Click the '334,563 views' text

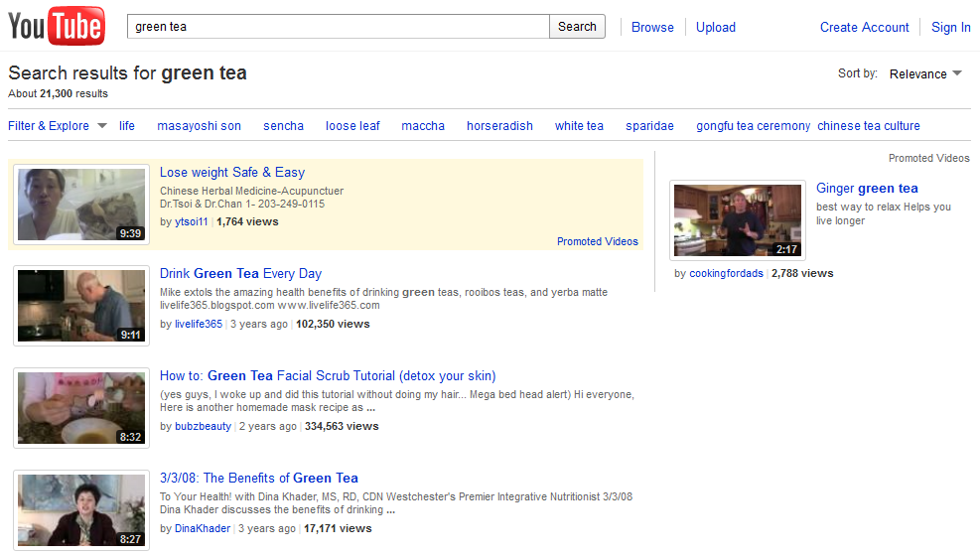pos(342,426)
